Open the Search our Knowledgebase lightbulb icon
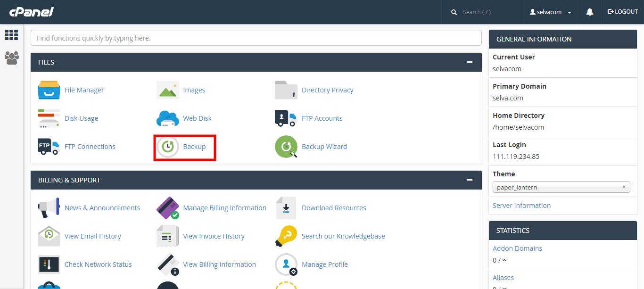The width and height of the screenshot is (644, 289). (286, 236)
